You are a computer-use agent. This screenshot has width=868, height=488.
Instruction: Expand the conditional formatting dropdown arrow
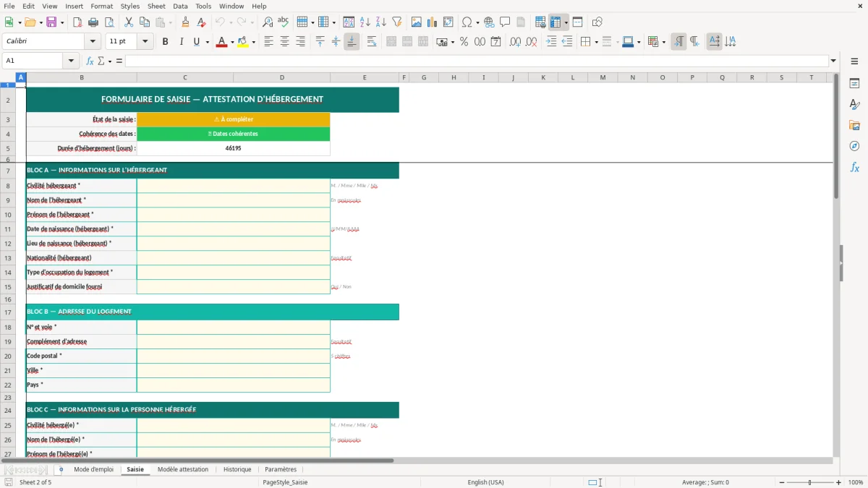[x=663, y=42]
